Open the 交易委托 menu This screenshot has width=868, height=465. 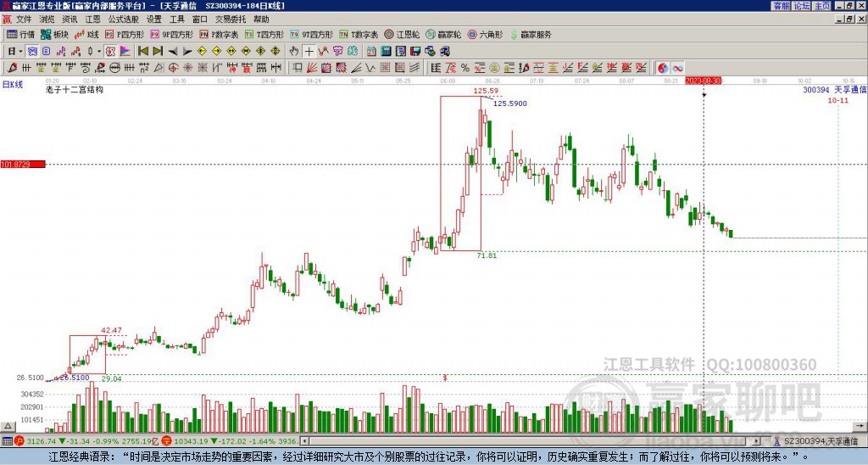[x=231, y=20]
